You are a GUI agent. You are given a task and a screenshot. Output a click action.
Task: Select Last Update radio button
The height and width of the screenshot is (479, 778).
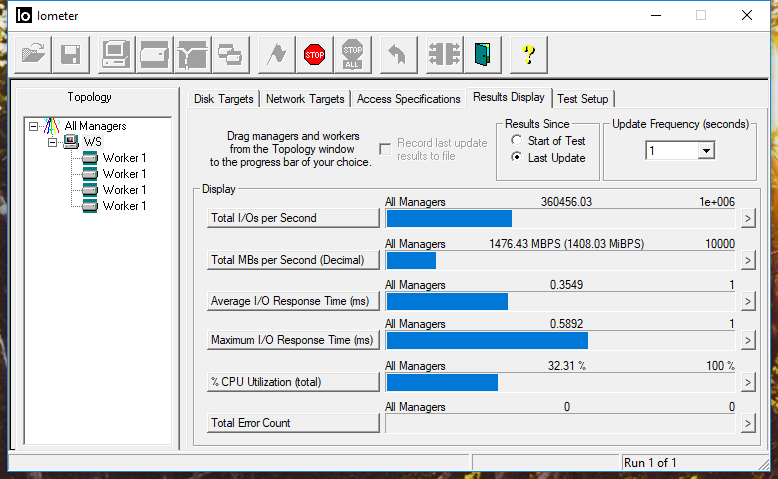(517, 157)
